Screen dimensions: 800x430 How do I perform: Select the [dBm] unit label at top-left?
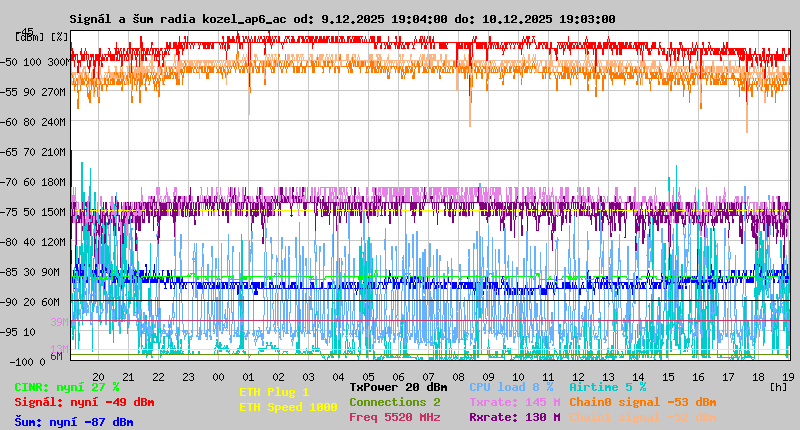tap(29, 36)
